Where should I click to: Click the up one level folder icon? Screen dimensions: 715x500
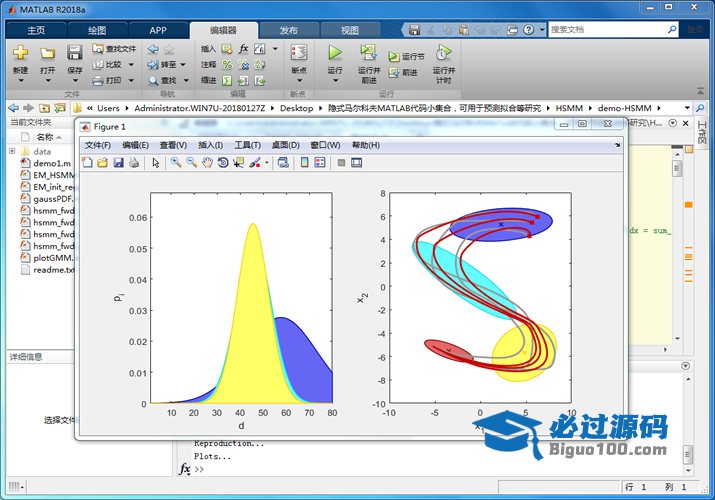coord(44,108)
